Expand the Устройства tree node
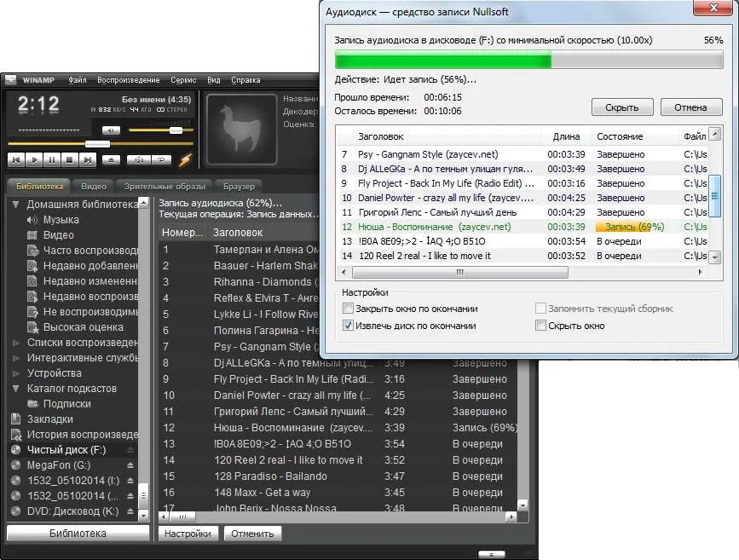This screenshot has width=739, height=560. [x=16, y=373]
